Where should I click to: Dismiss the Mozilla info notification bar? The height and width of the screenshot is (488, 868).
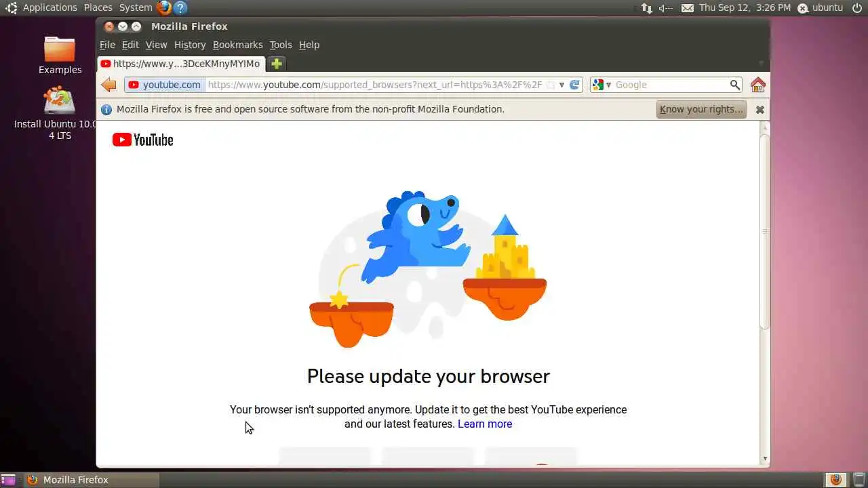[x=759, y=109]
